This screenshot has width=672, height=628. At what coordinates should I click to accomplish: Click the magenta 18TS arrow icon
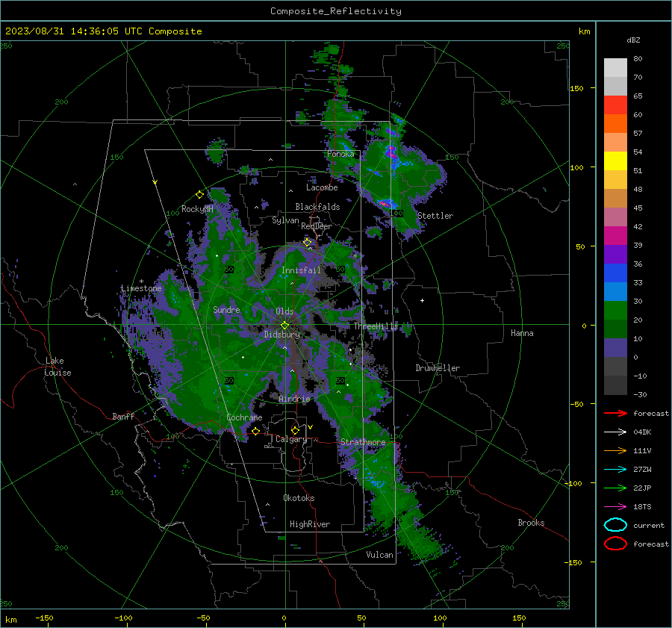click(x=615, y=507)
